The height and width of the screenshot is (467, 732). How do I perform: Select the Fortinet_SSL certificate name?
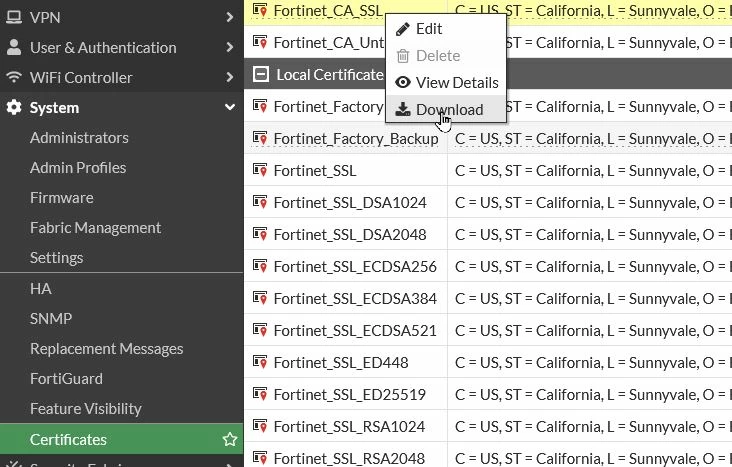click(x=315, y=170)
